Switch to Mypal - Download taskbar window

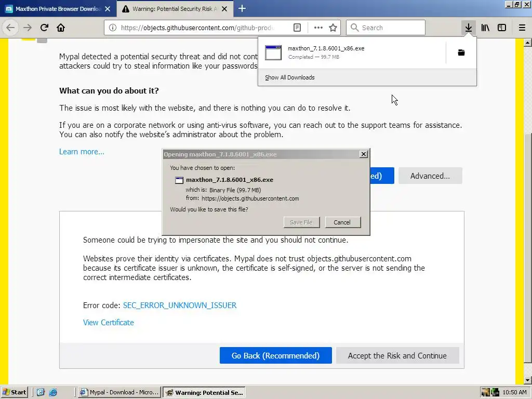pos(119,392)
